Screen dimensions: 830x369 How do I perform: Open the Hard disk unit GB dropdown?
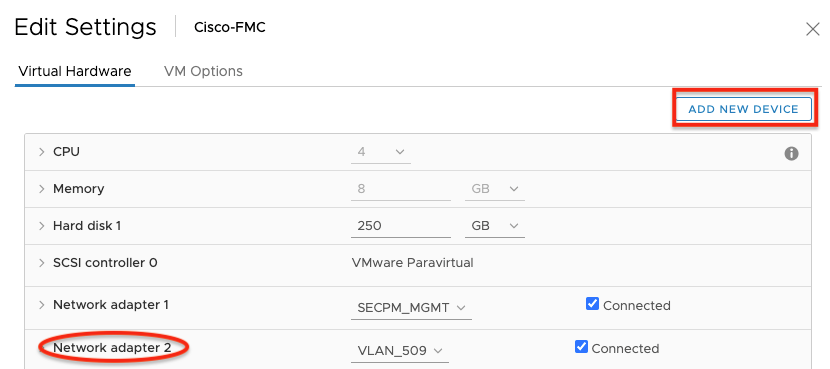[x=494, y=226]
